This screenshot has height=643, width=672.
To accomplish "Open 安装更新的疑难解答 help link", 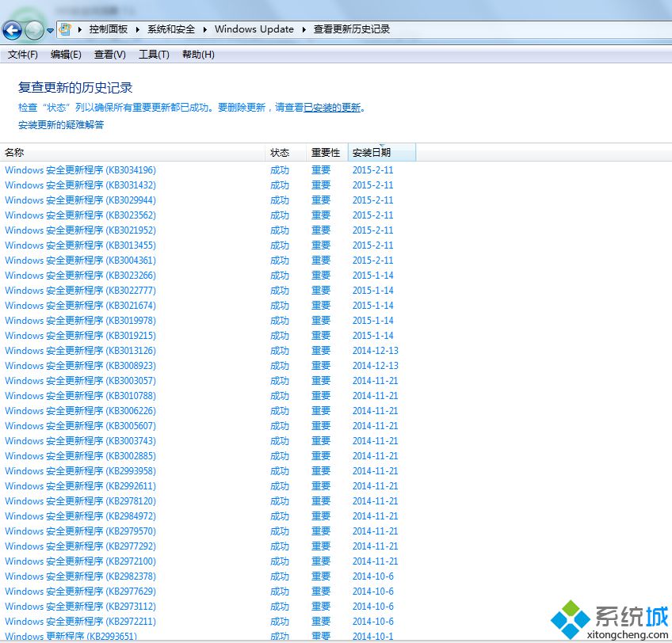I will [61, 124].
